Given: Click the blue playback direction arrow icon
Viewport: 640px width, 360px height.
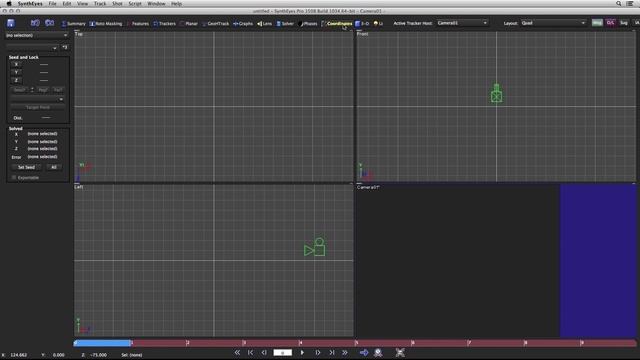Looking at the screenshot, I should (364, 352).
